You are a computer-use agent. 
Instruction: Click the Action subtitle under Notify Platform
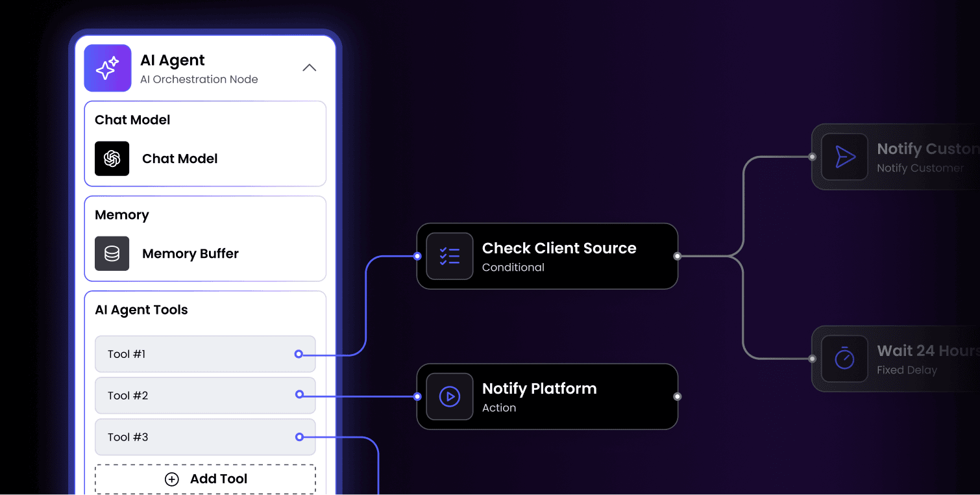[499, 407]
